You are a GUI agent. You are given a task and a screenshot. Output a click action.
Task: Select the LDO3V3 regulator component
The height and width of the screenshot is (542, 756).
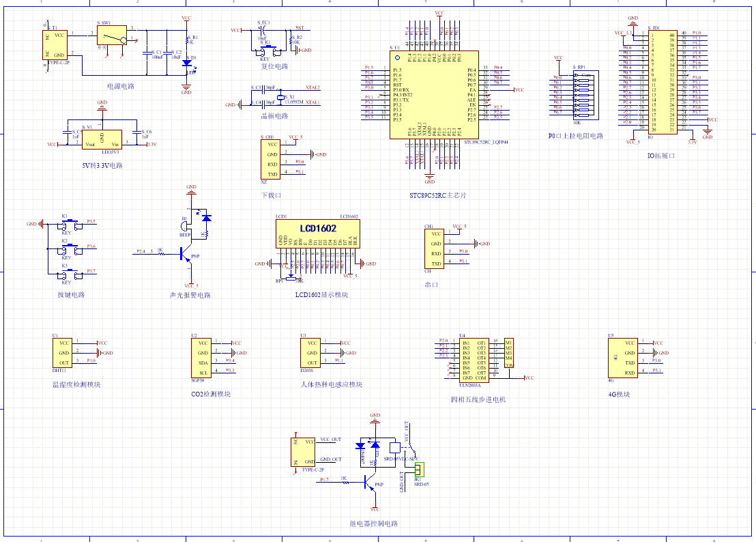tap(102, 139)
